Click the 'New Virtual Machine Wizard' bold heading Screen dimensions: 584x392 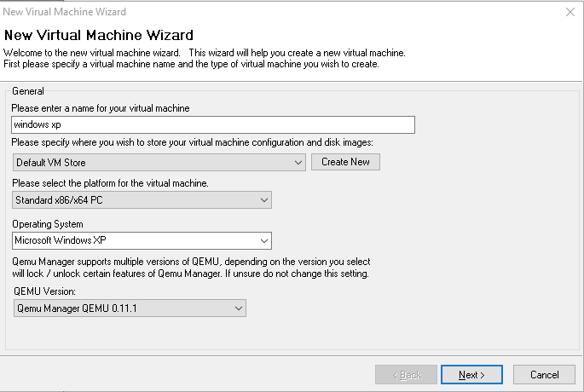pyautogui.click(x=99, y=35)
